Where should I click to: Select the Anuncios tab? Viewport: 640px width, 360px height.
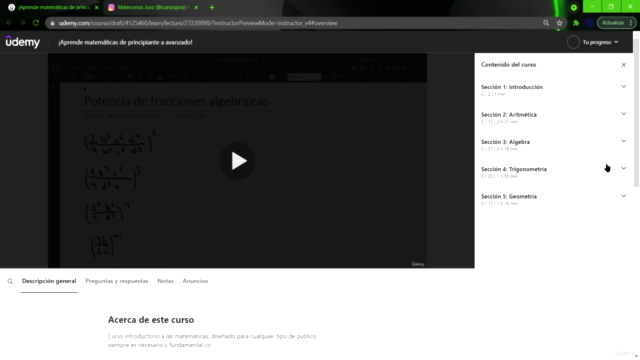(x=195, y=281)
